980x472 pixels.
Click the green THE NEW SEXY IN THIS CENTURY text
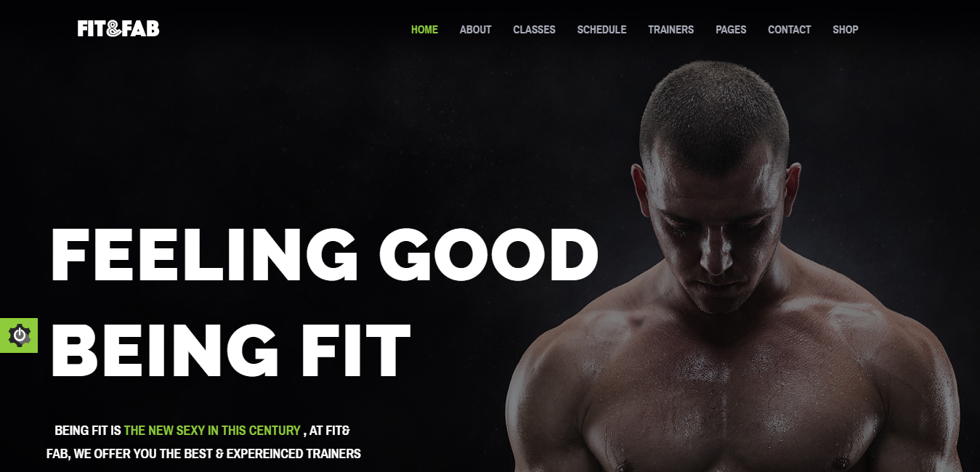pyautogui.click(x=212, y=431)
